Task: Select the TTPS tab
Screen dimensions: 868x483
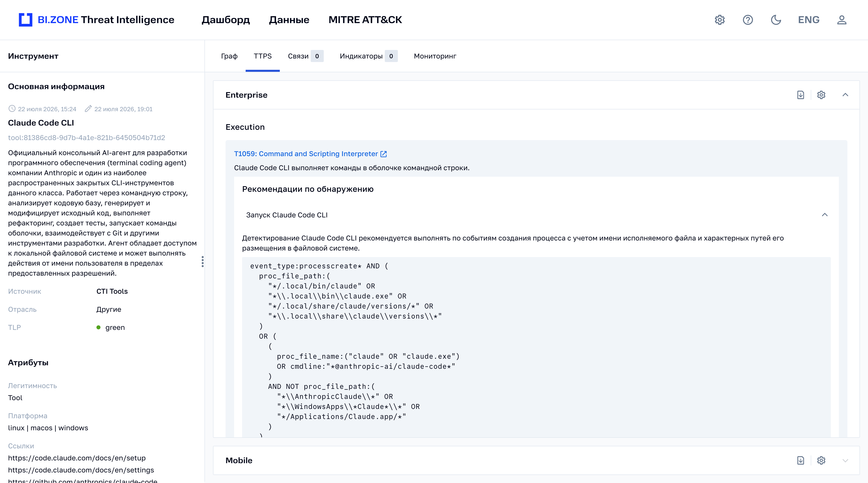Action: [x=262, y=56]
